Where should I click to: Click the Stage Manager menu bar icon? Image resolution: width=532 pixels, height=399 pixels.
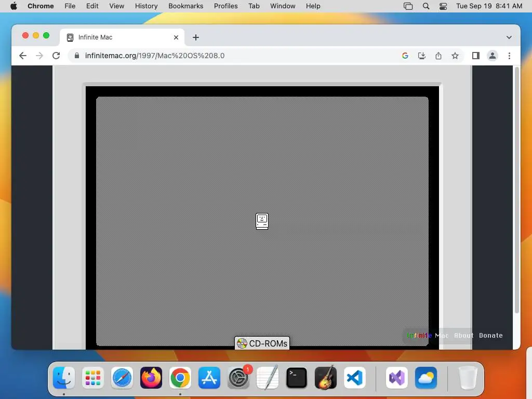click(408, 6)
